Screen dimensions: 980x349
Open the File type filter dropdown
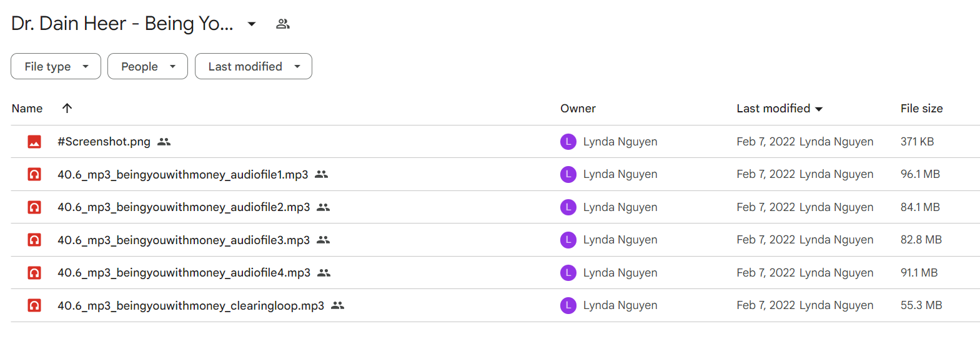coord(56,66)
